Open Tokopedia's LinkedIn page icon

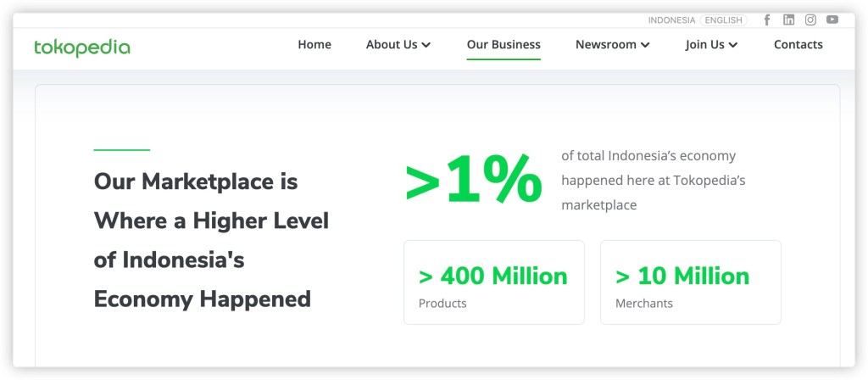pyautogui.click(x=789, y=20)
